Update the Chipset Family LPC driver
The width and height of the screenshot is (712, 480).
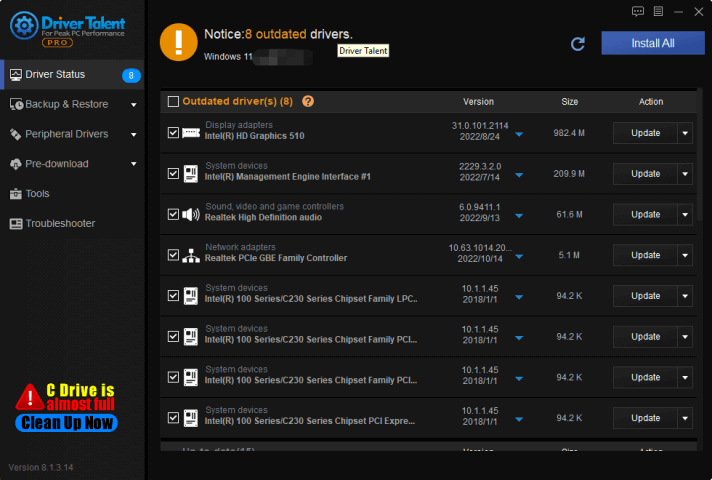pos(645,296)
